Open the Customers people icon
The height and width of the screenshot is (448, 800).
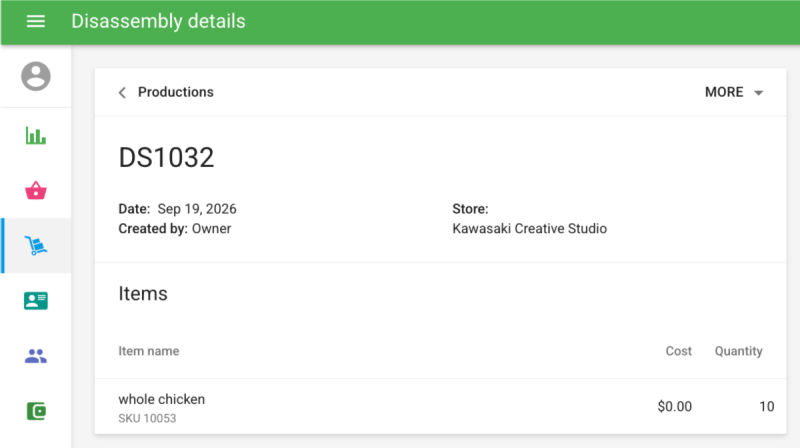pos(36,356)
